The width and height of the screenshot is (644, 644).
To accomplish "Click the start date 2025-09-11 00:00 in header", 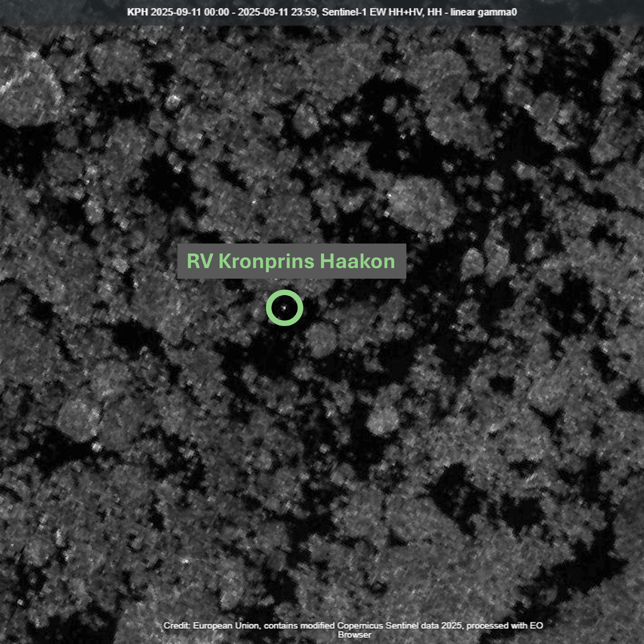I will click(190, 12).
